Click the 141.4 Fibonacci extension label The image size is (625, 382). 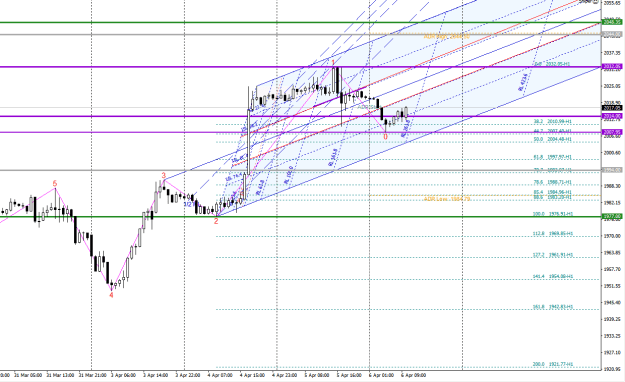[x=553, y=276]
